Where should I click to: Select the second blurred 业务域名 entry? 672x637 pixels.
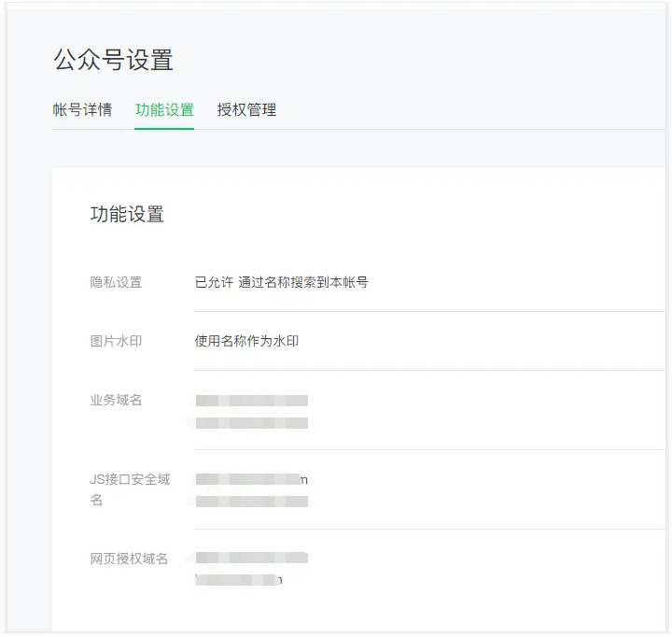click(252, 423)
